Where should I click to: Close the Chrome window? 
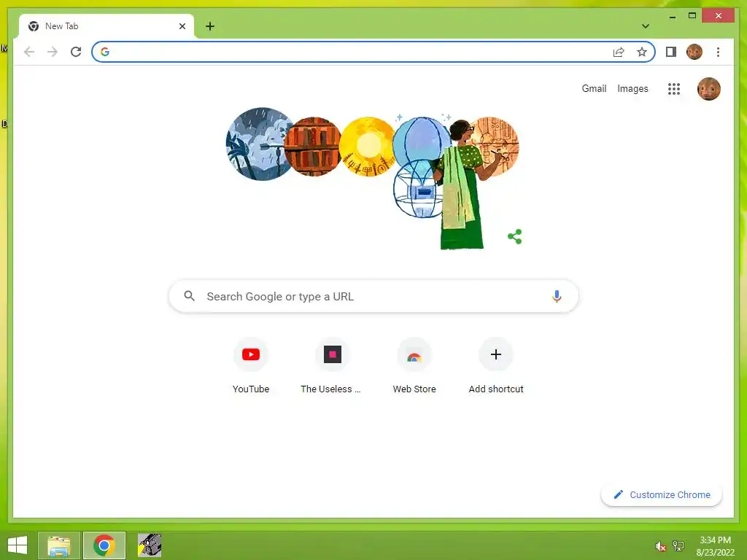(719, 16)
